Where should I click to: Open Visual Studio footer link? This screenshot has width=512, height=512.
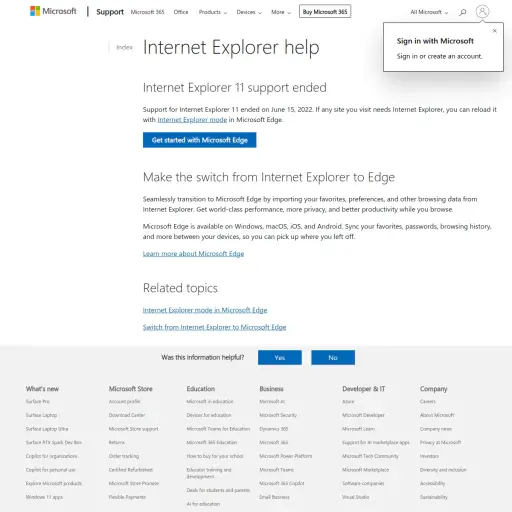[356, 497]
